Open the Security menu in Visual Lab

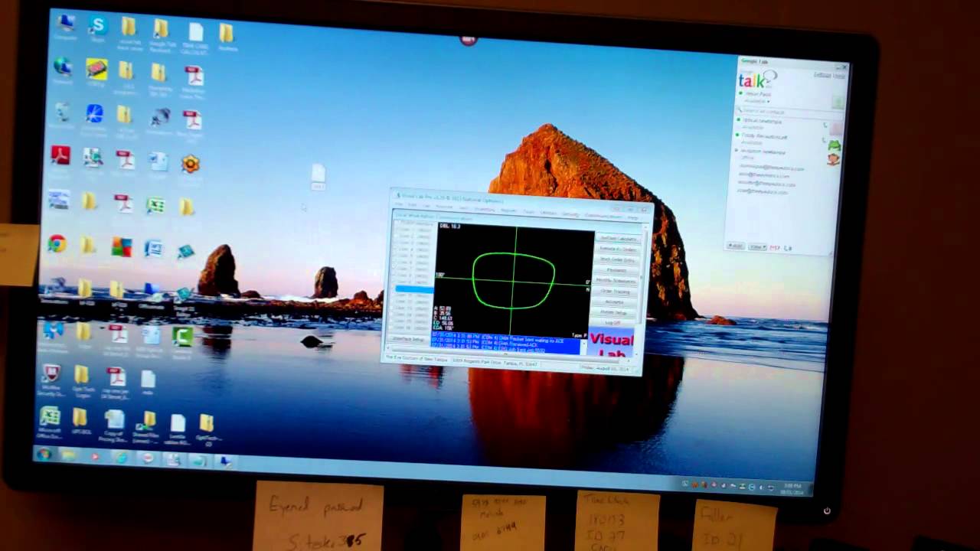point(570,214)
